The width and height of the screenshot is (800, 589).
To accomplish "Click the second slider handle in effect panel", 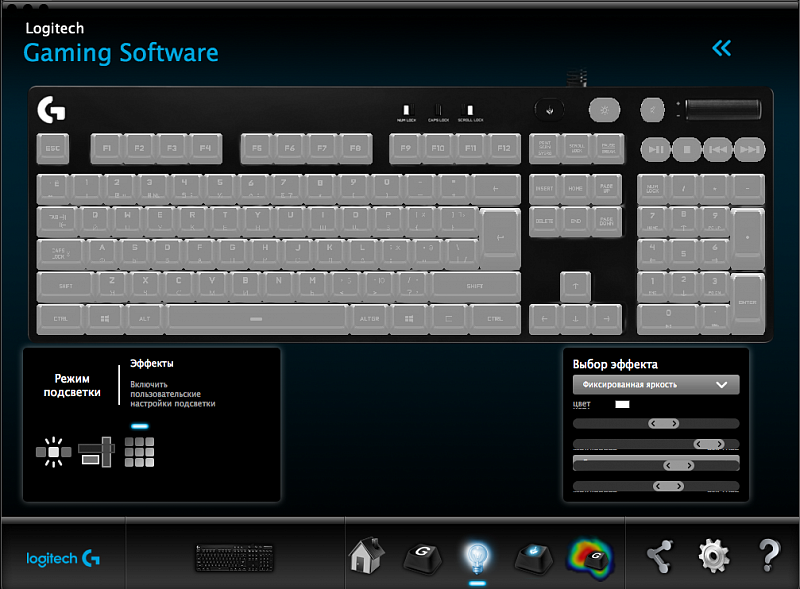I will point(709,444).
